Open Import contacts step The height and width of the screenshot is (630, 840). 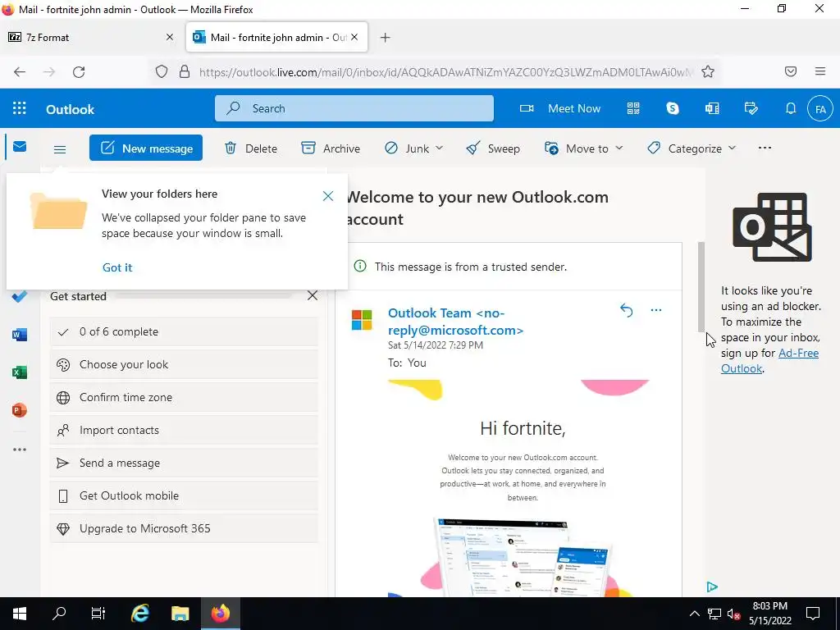pyautogui.click(x=184, y=430)
